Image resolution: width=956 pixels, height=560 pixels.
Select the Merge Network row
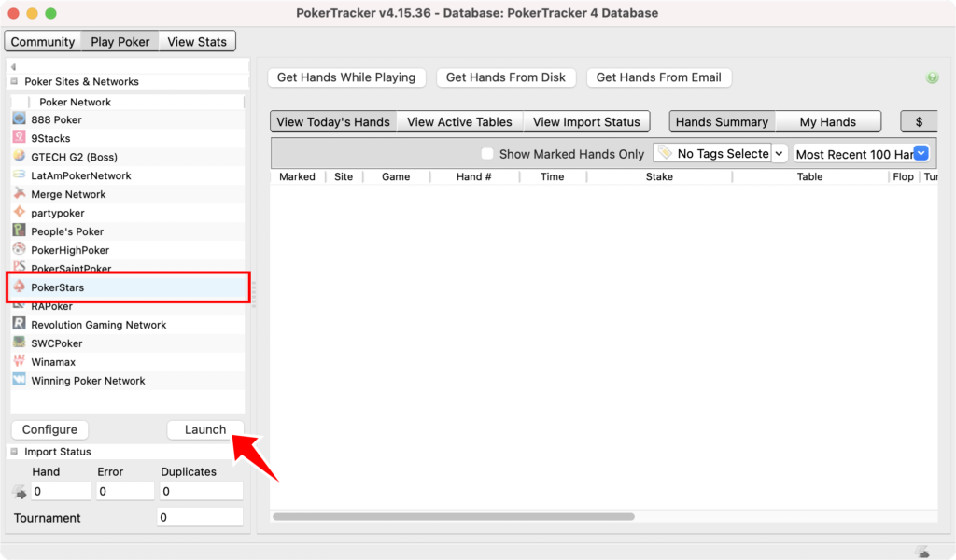pyautogui.click(x=127, y=194)
